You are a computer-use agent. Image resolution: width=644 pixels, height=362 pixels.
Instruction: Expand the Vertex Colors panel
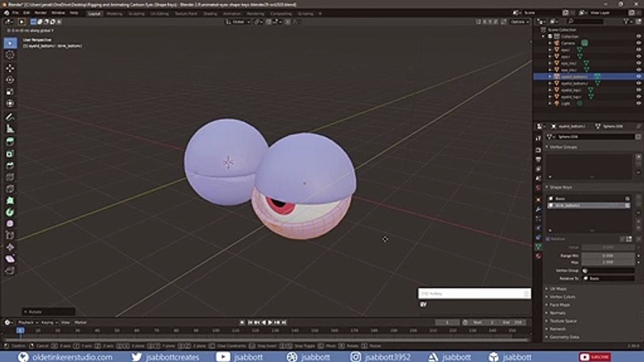click(562, 297)
